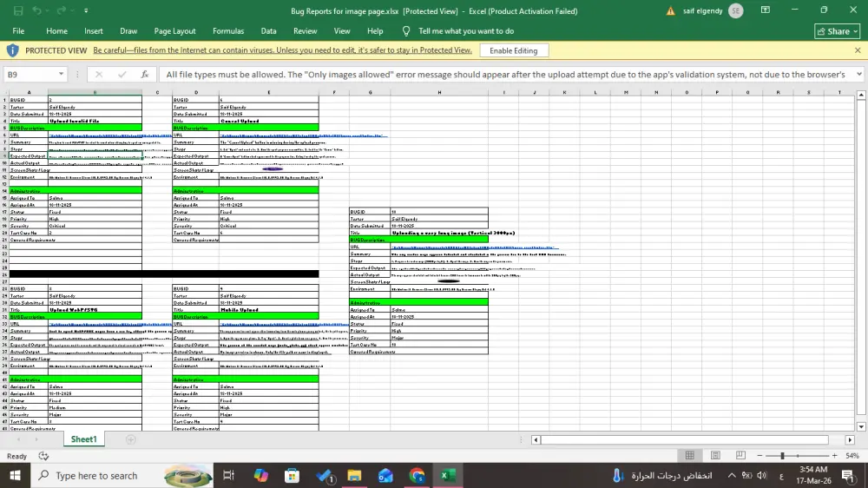
Task: Add a new sheet with plus icon
Action: click(131, 439)
